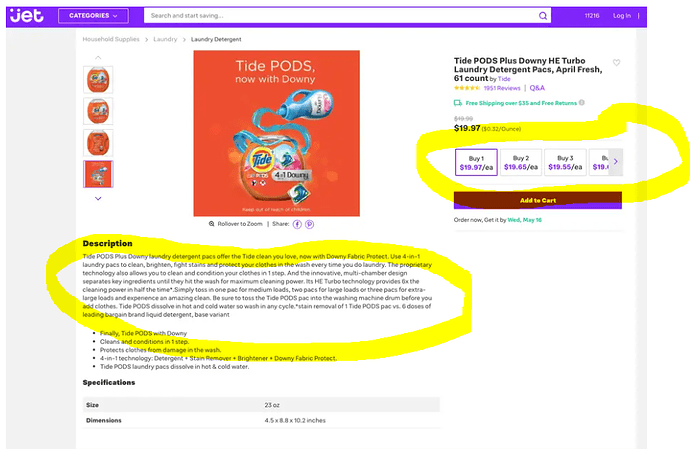Select the Buy 3 $19.55/ea option
This screenshot has width=690, height=449.
coord(565,162)
